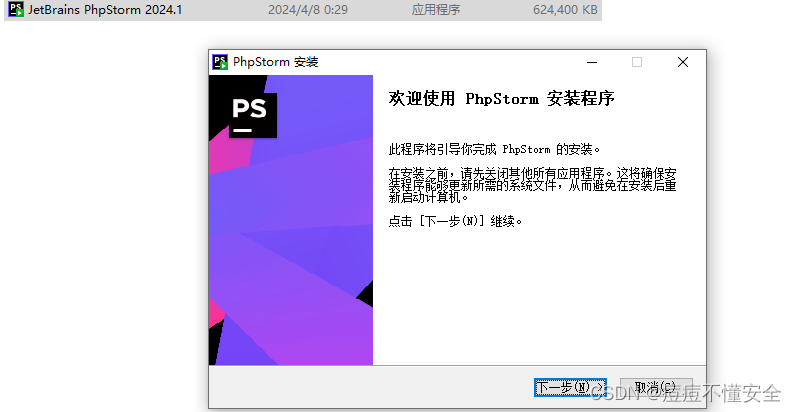The width and height of the screenshot is (797, 412).
Task: Select JetBrains PhpStorm 2024.1 file icon
Action: 16,9
